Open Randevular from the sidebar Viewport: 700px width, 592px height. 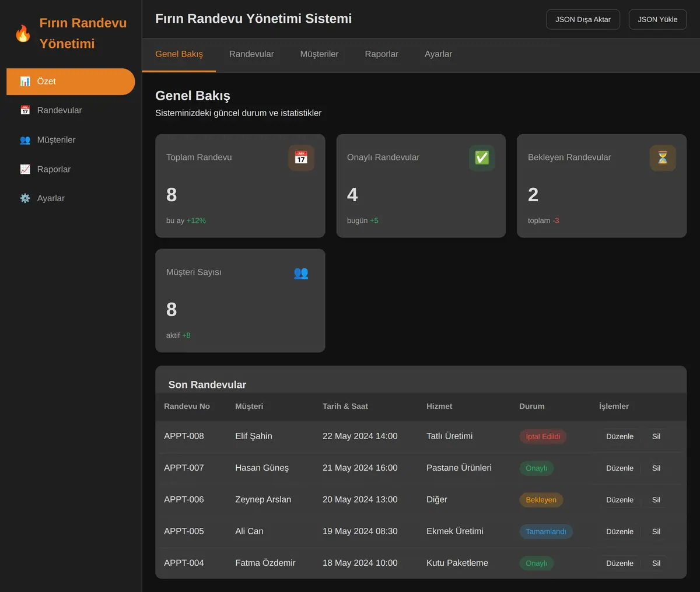[x=71, y=111]
